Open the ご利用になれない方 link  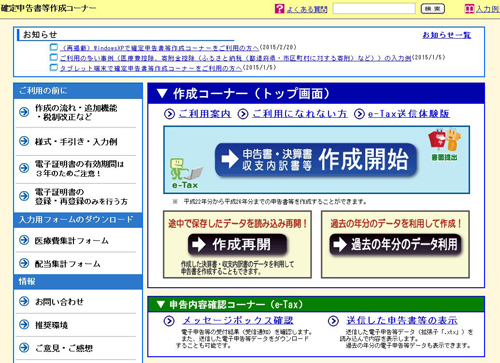coord(300,114)
